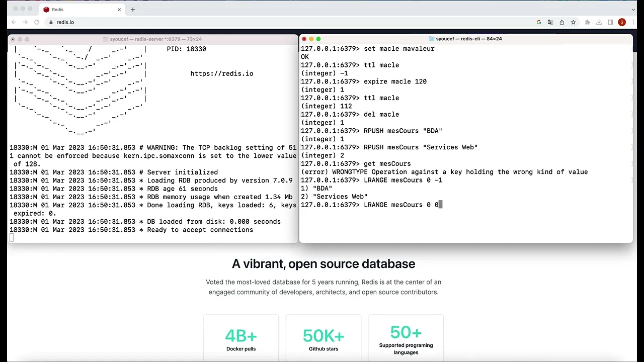Open the Chrome profile avatar S
The height and width of the screenshot is (362, 644).
[x=622, y=22]
